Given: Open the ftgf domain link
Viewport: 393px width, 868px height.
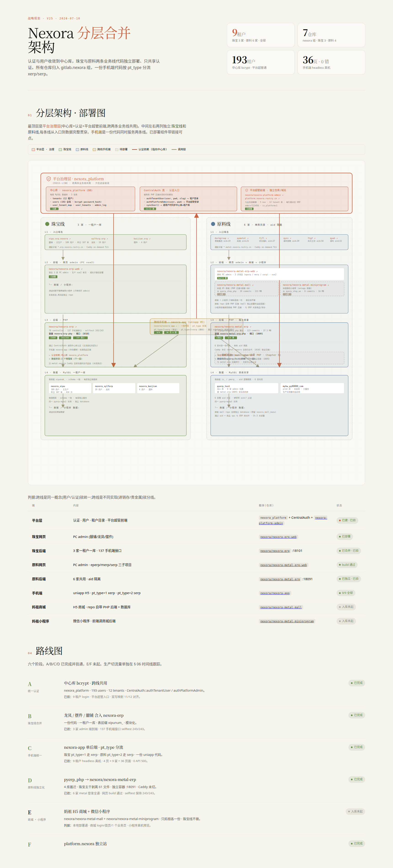Looking at the screenshot, I should pos(311,238).
